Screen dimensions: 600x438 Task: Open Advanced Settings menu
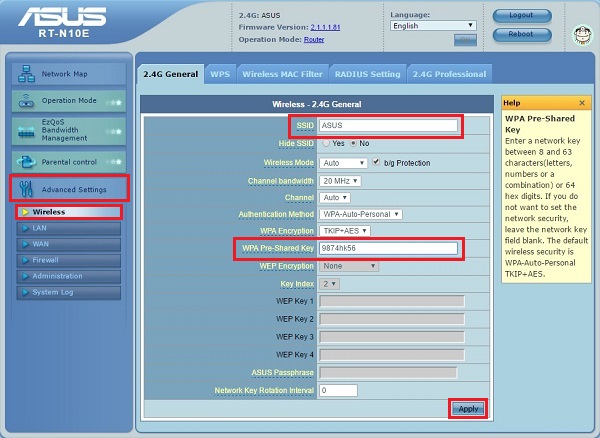tap(69, 189)
